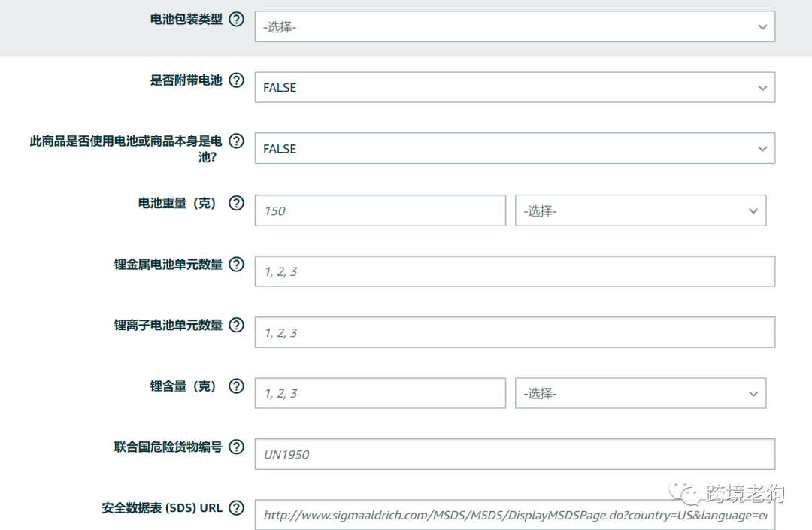Click help icon beside 电池包装类型
The width and height of the screenshot is (812, 530).
[x=237, y=19]
